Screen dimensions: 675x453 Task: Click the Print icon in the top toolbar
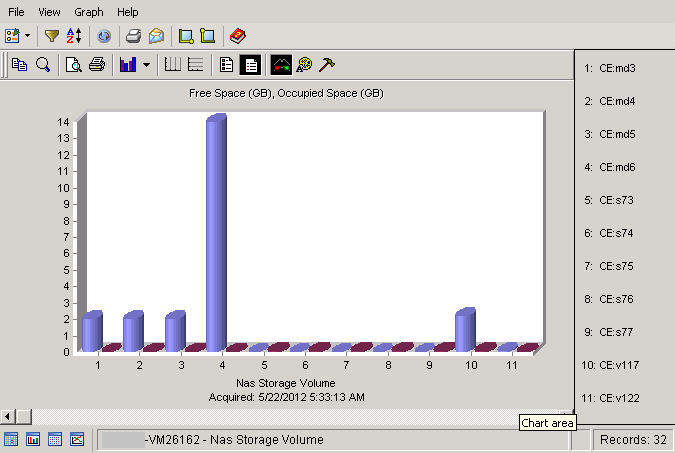pos(133,36)
